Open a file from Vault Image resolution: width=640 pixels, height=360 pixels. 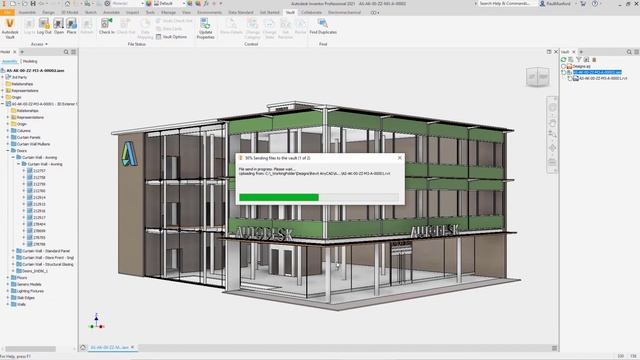(59, 26)
